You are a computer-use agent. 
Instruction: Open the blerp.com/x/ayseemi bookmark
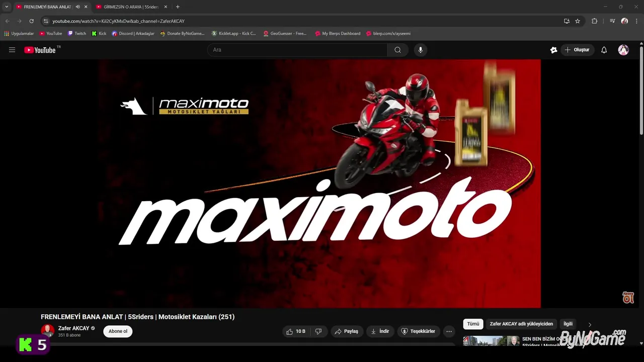point(388,34)
